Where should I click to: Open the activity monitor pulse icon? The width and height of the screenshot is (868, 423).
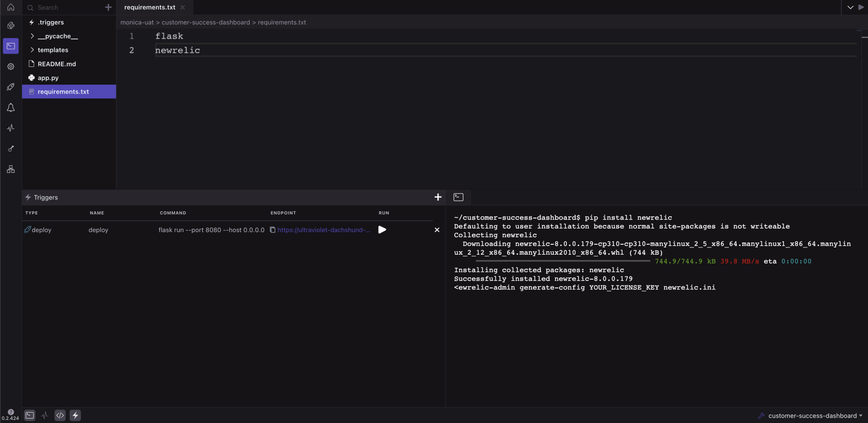pos(11,128)
